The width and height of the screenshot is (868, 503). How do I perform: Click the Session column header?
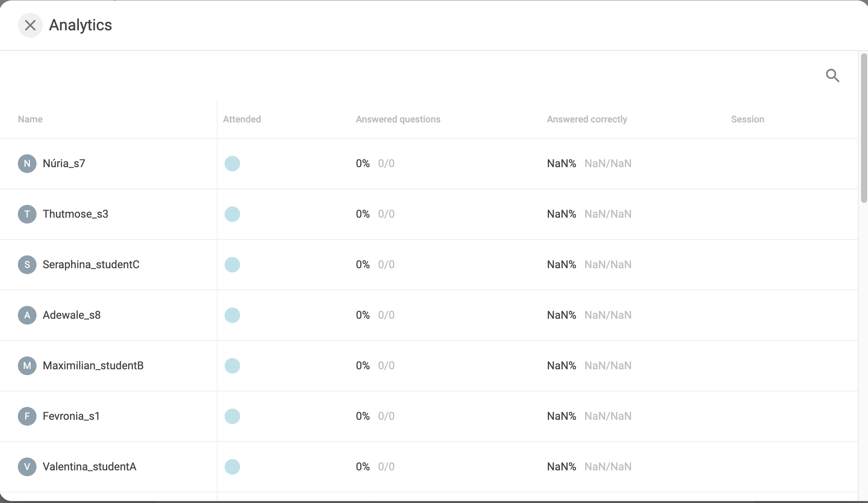point(747,119)
